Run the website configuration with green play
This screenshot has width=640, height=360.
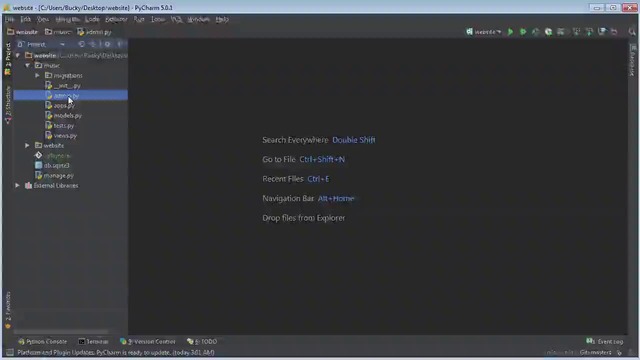tap(510, 32)
